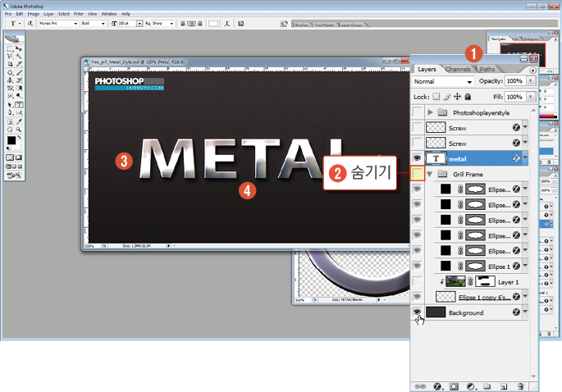
Task: Toggle visibility of Layer 1
Action: (418, 281)
